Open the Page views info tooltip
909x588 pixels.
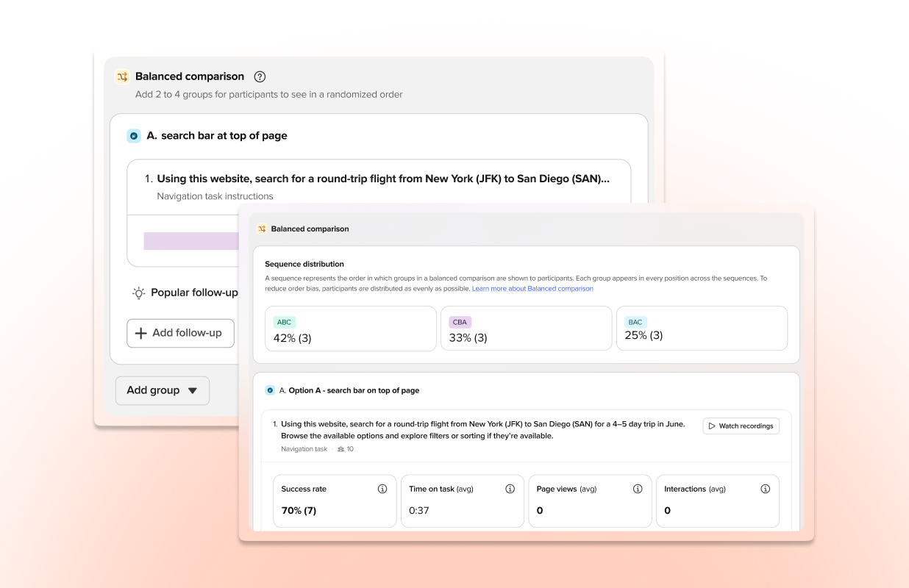638,488
